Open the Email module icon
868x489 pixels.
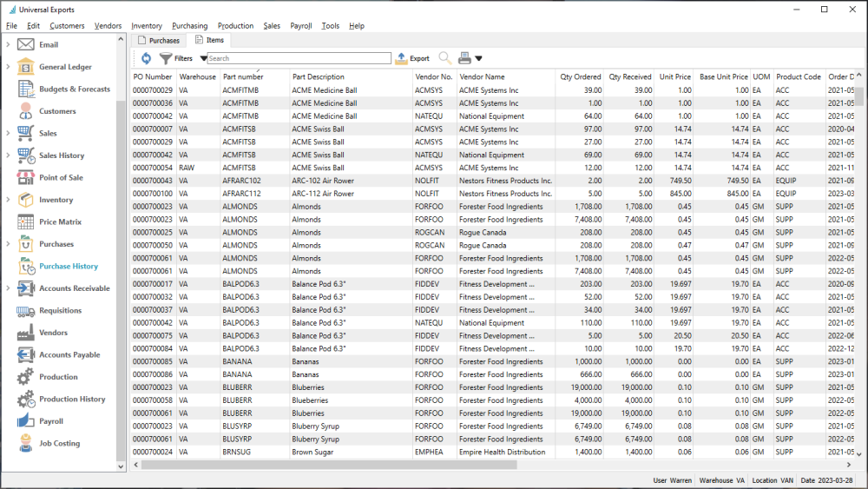[x=25, y=44]
